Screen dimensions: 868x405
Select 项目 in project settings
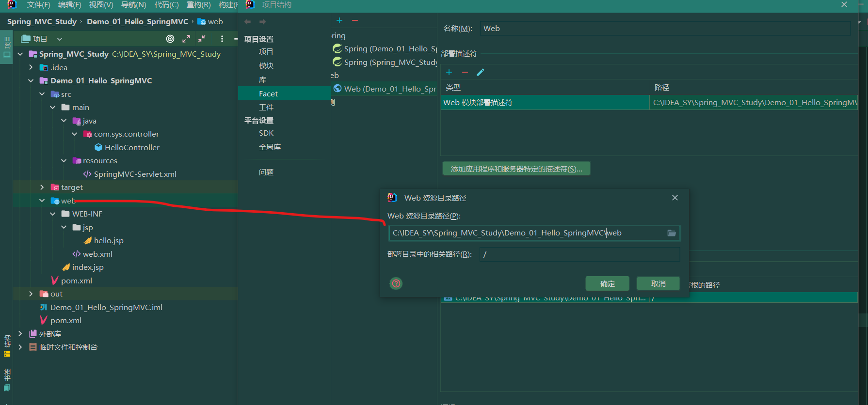point(266,51)
